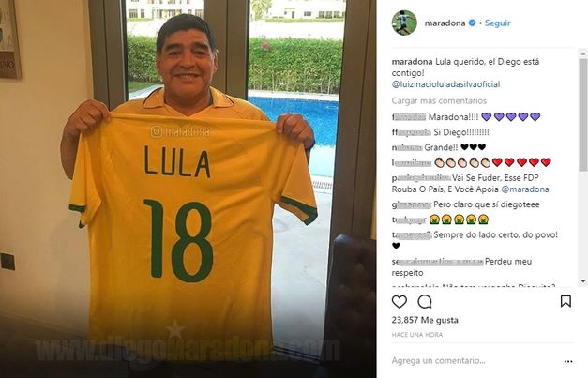Click the HACE UNA HORA timestamp
Viewport: 588px width, 378px height.
click(x=417, y=334)
